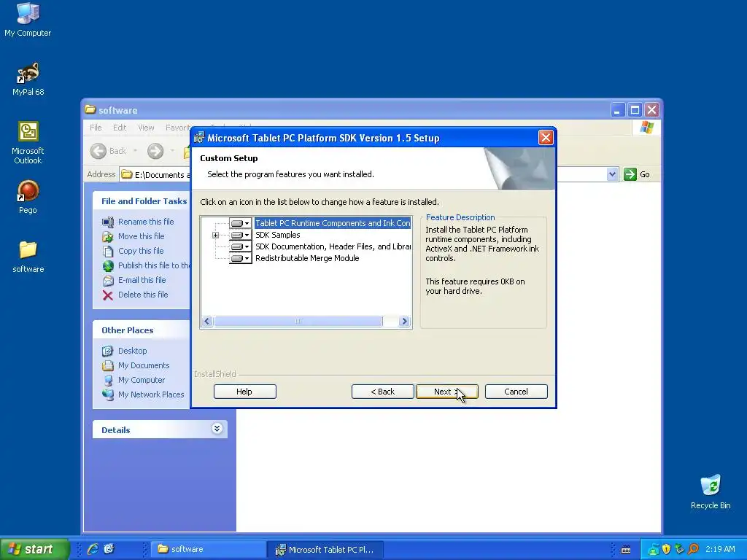Expand the Details panel chevron
Screen dimensions: 747x560
click(x=217, y=429)
